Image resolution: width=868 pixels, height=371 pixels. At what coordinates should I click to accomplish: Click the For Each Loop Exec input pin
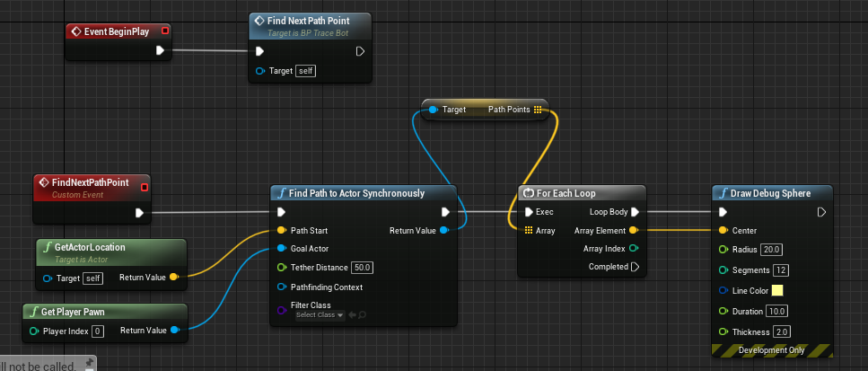pyautogui.click(x=530, y=212)
